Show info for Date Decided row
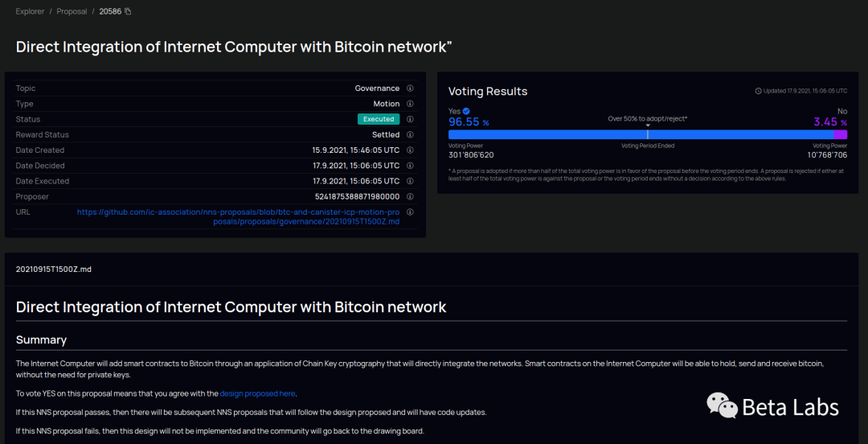The image size is (868, 444). point(410,166)
